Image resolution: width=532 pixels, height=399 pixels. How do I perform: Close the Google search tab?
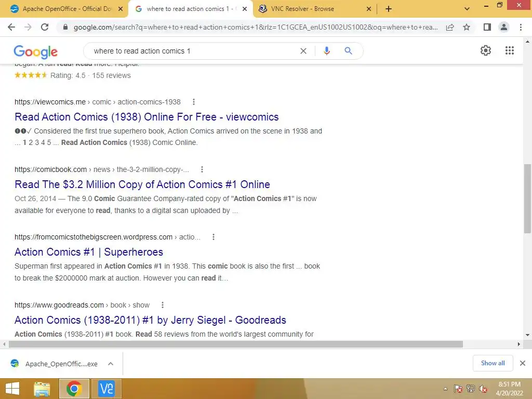245,9
